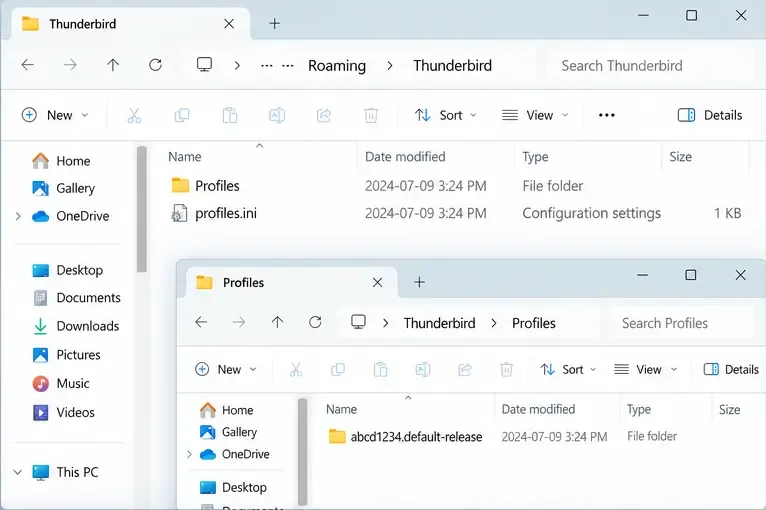Image resolution: width=766 pixels, height=510 pixels.
Task: Go up one folder in Thunderbird window
Action: pos(113,65)
